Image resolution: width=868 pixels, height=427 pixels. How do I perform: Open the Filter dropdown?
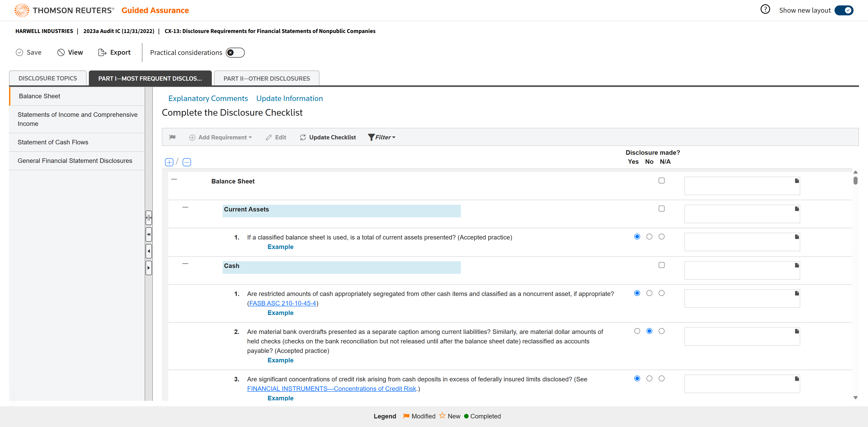click(382, 137)
